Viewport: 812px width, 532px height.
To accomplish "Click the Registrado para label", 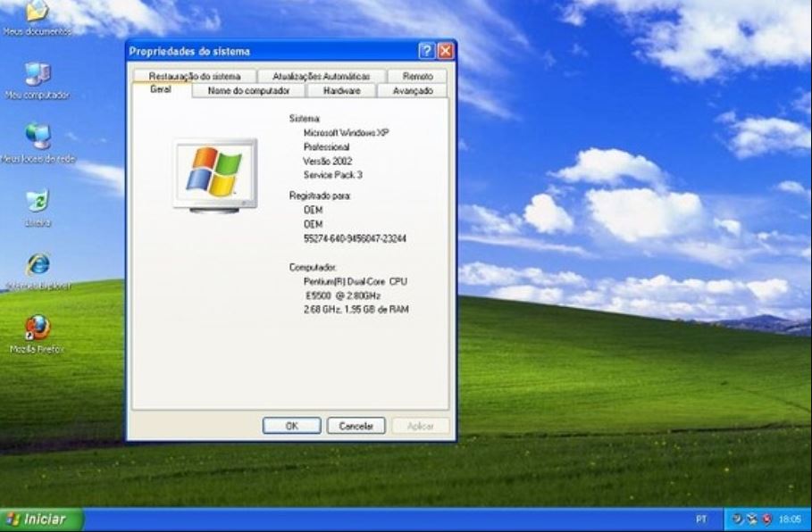I will point(320,195).
